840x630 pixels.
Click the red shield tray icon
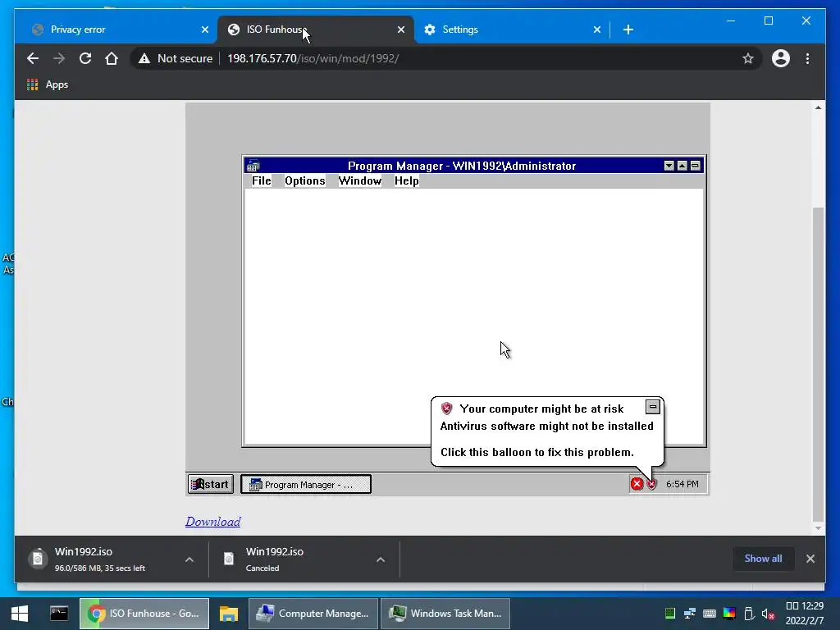click(651, 484)
